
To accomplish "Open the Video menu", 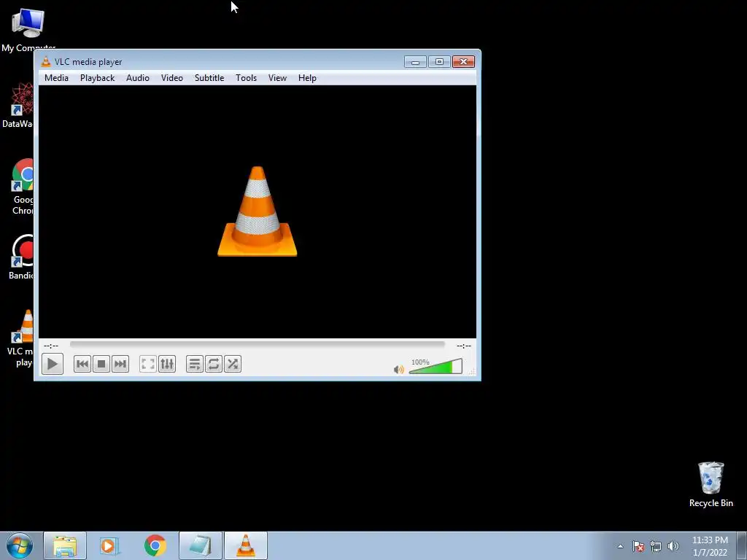I will click(172, 78).
